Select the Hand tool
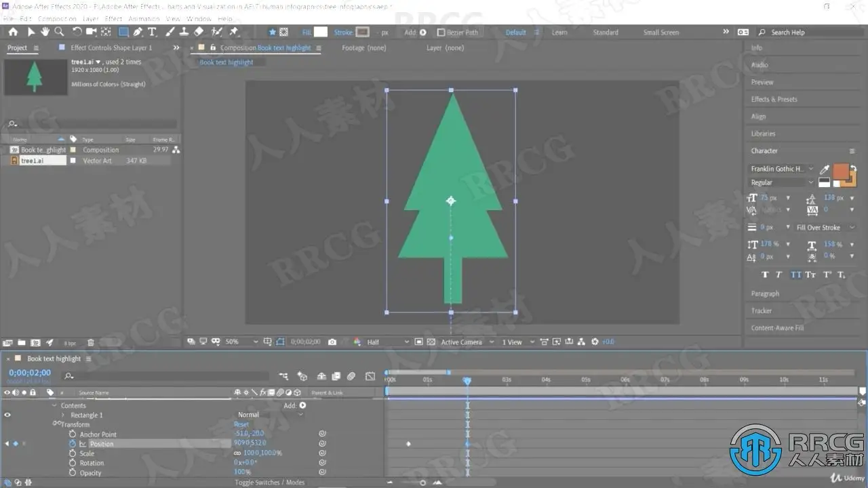Image resolution: width=868 pixels, height=488 pixels. click(x=45, y=32)
